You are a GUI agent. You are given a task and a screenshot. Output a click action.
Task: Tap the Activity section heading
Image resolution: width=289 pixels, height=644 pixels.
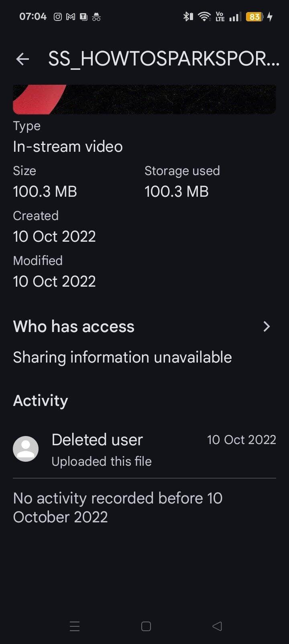click(x=41, y=401)
